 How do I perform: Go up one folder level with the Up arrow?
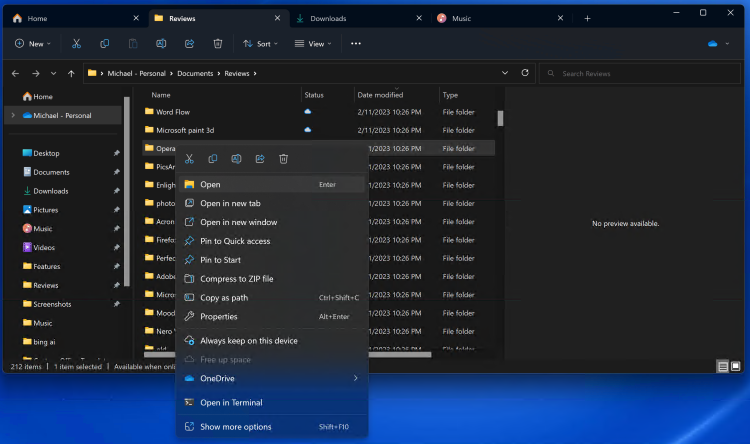pos(71,73)
